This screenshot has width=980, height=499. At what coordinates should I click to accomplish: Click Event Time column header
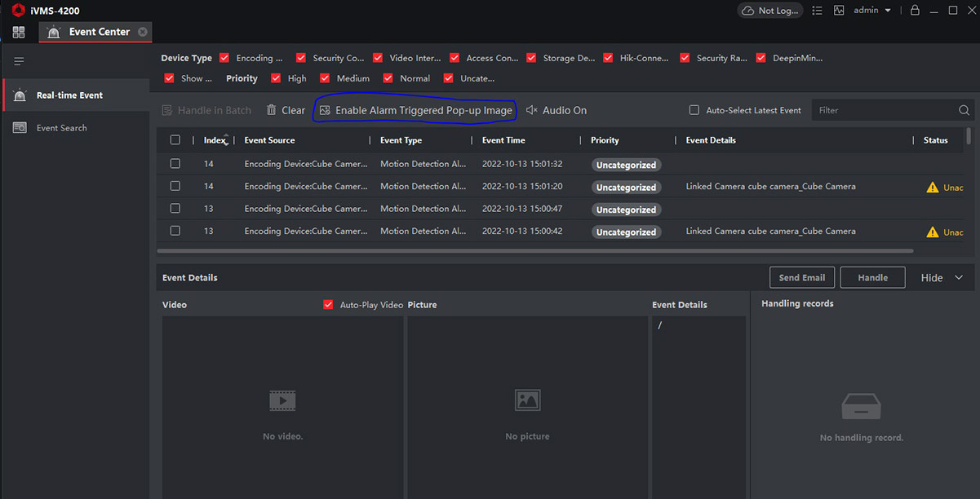click(503, 140)
